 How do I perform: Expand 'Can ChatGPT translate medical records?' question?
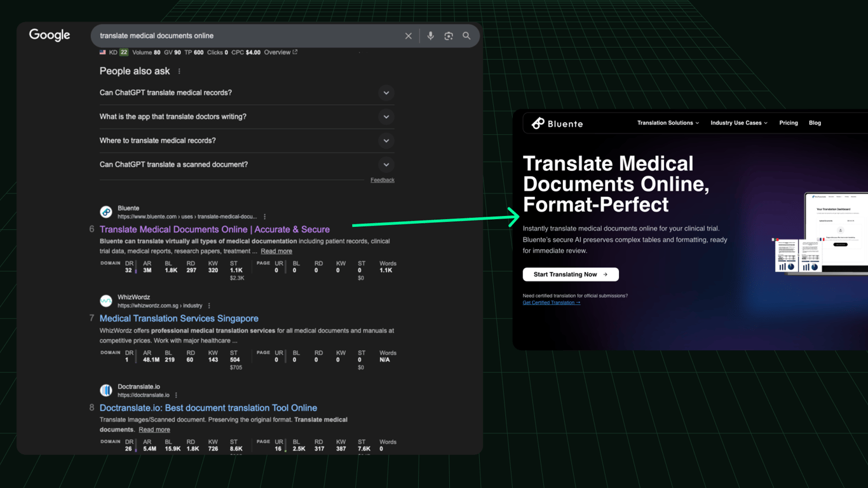point(247,93)
